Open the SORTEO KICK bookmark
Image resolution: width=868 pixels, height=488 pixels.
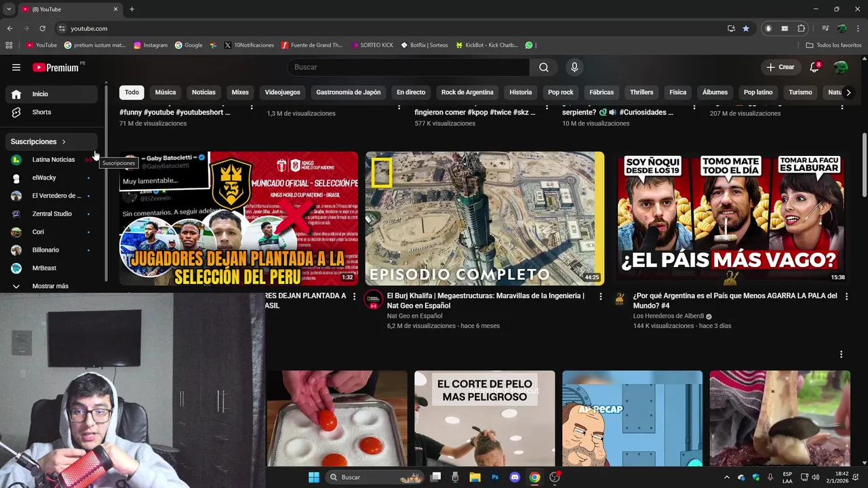[372, 45]
